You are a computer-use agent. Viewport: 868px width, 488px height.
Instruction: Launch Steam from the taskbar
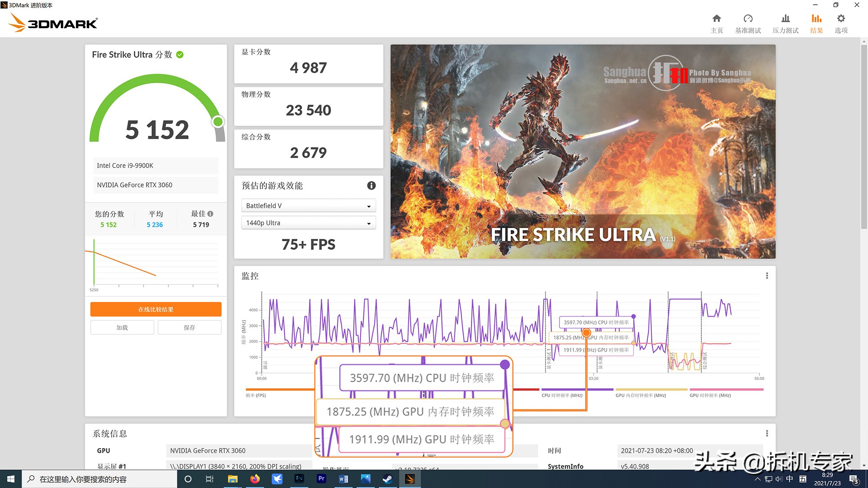pyautogui.click(x=388, y=479)
